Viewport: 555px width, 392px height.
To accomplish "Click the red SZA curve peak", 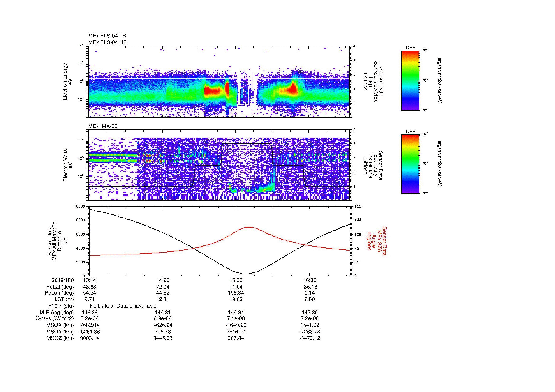I will [x=249, y=227].
